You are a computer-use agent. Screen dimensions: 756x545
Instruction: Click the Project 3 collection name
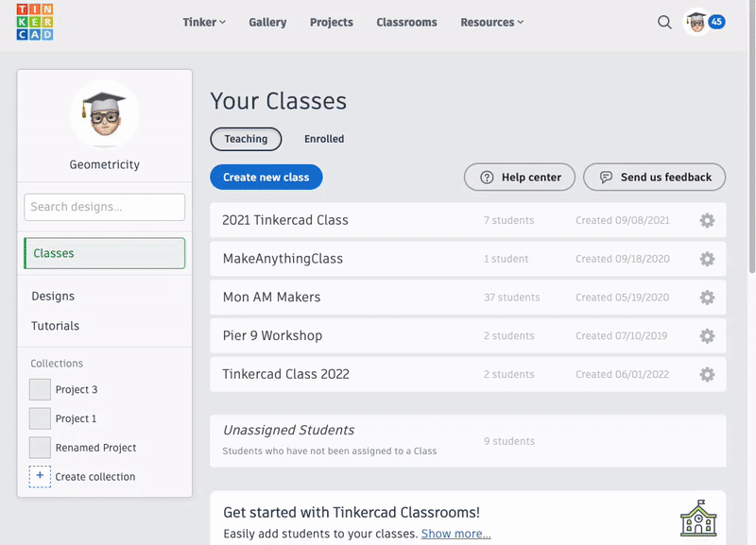(77, 389)
